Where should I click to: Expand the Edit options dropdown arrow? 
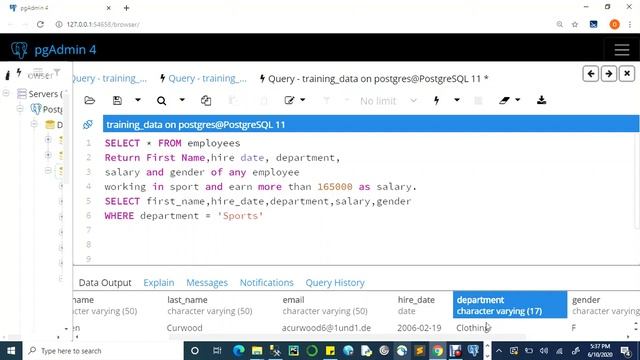coord(303,100)
